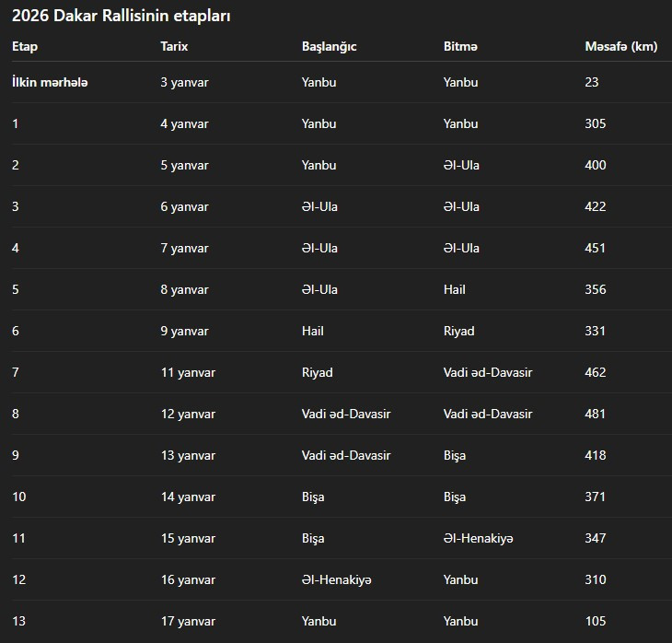Image resolution: width=672 pixels, height=643 pixels.
Task: Select the 'İlkin mərhələ' row label
Action: click(x=50, y=82)
